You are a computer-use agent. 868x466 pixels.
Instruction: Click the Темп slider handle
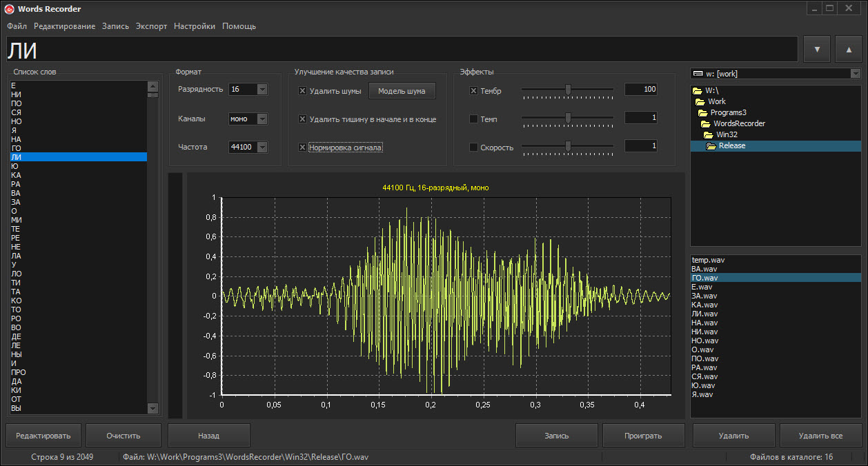[568, 118]
